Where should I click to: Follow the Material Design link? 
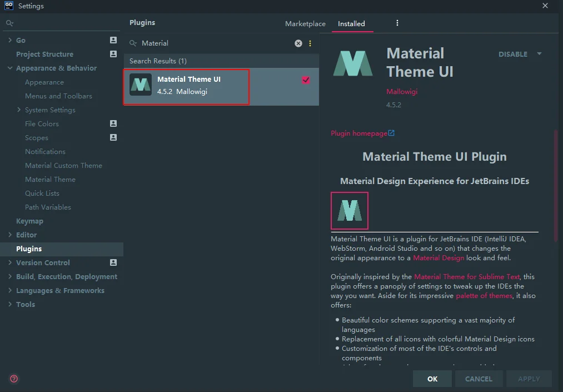point(439,258)
